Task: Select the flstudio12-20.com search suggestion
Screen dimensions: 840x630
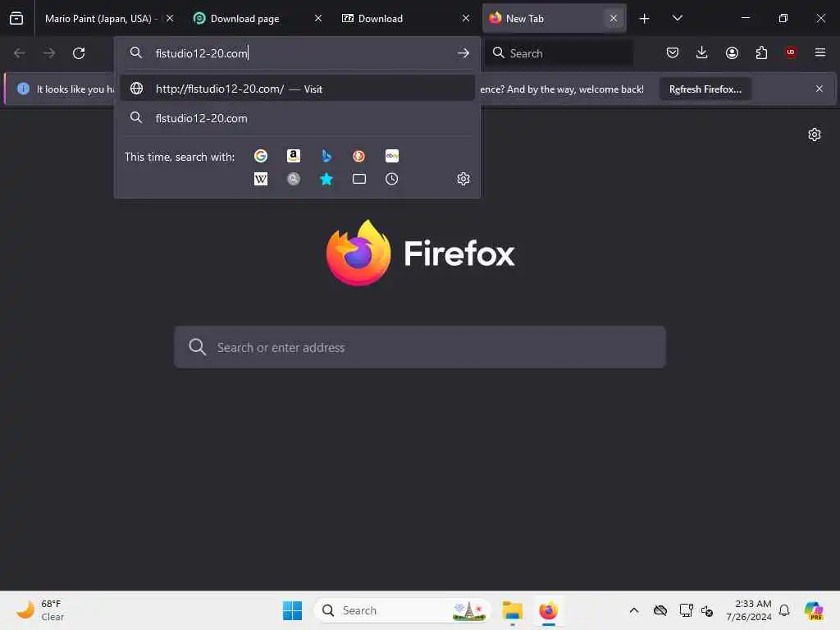Action: [297, 118]
